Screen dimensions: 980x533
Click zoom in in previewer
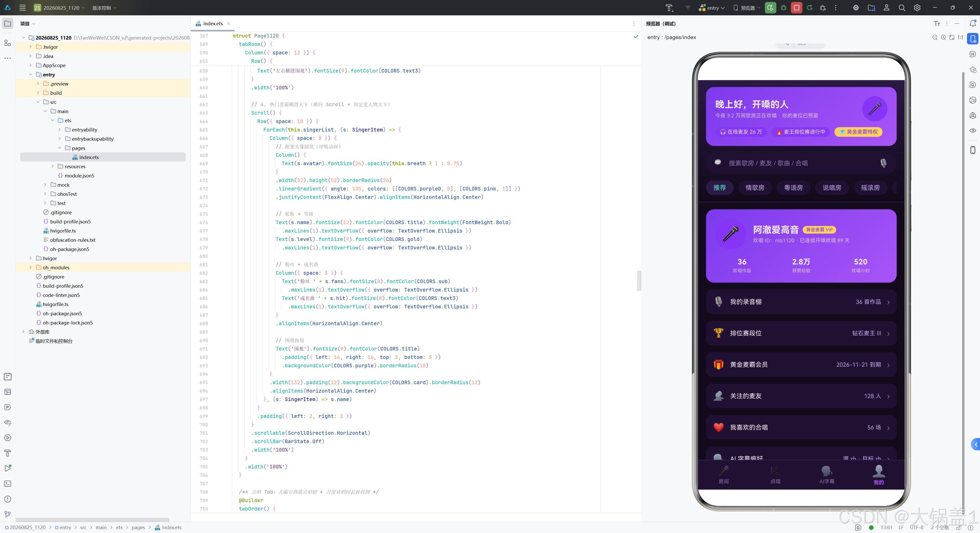943,37
